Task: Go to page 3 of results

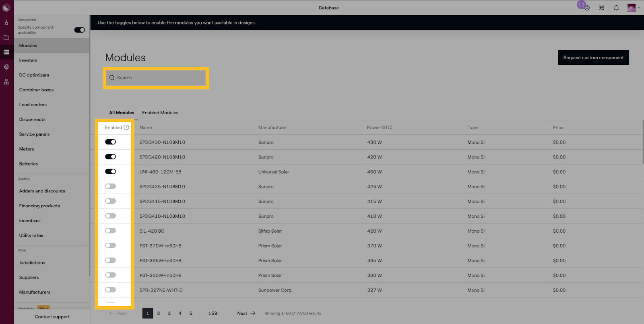Action: pyautogui.click(x=169, y=313)
